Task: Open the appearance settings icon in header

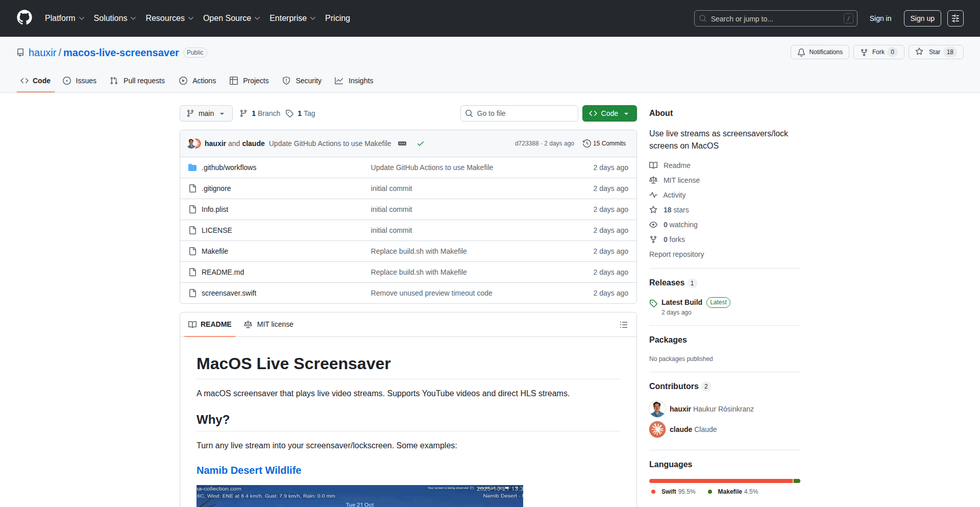Action: pos(955,18)
